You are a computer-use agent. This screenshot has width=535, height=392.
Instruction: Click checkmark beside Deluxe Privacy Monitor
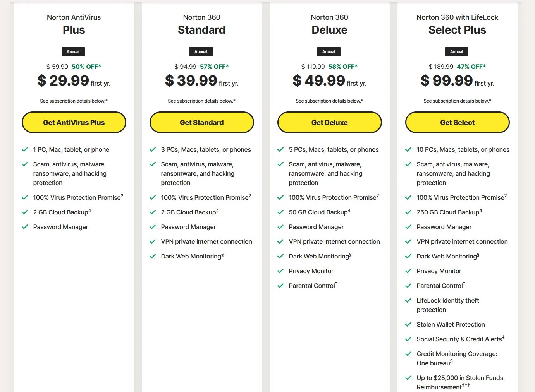280,271
